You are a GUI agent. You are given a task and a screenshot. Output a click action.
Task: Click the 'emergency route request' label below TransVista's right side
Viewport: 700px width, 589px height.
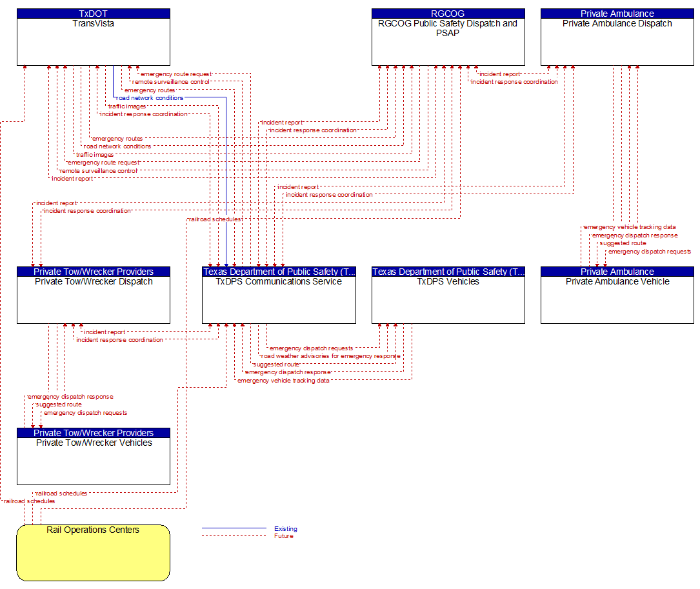click(176, 74)
